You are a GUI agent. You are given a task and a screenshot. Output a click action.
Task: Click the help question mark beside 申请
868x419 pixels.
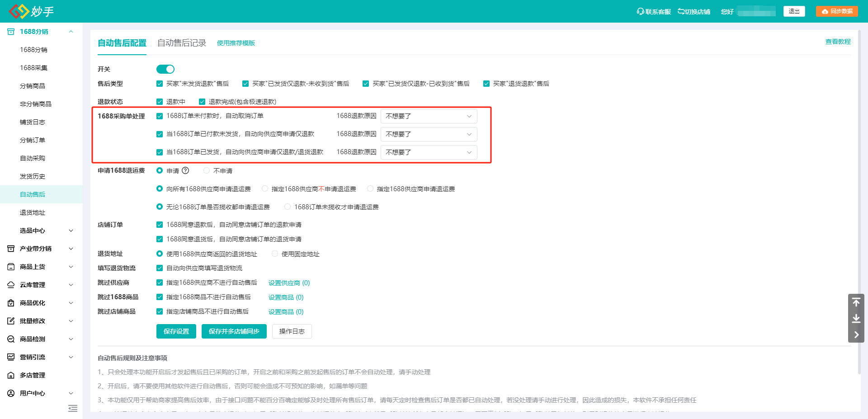(x=185, y=170)
